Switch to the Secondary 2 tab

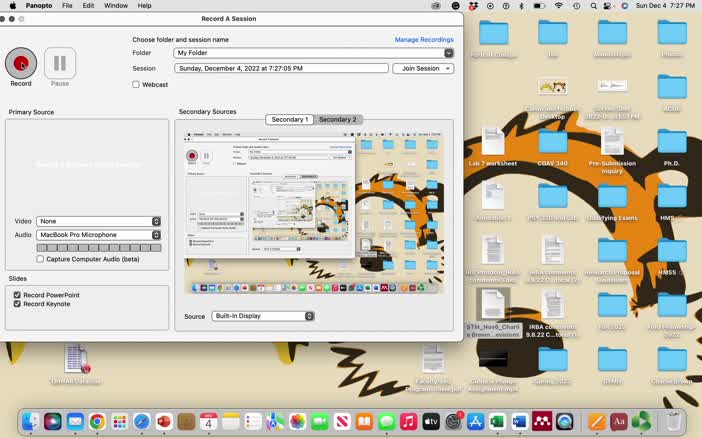[x=338, y=120]
